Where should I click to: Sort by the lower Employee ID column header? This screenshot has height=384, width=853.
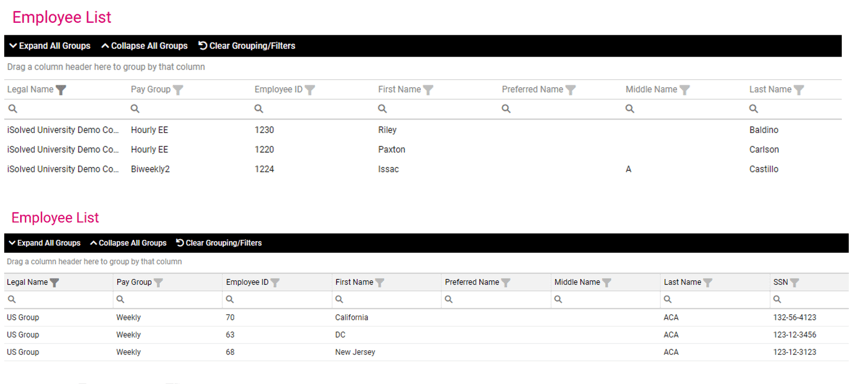point(248,282)
